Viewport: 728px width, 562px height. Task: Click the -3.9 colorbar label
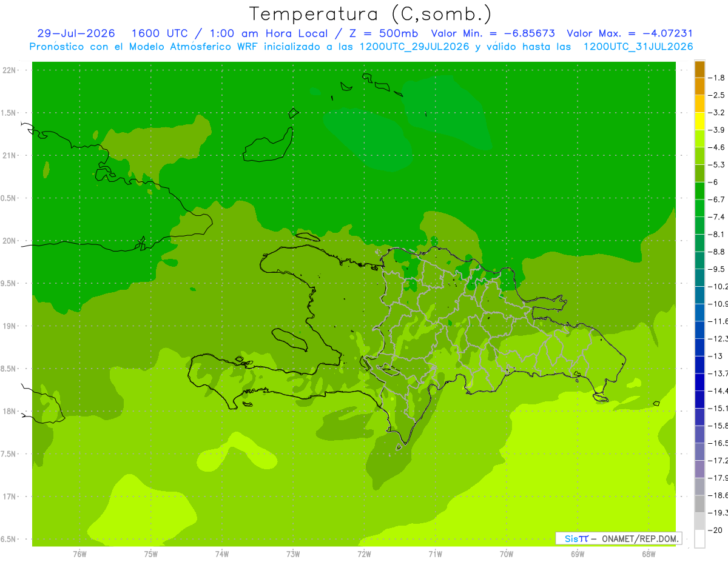tap(717, 130)
